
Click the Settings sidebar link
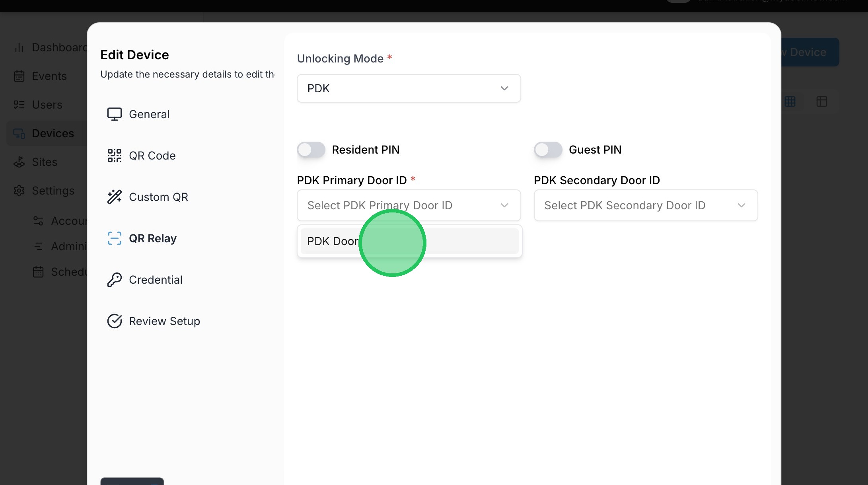click(x=53, y=191)
